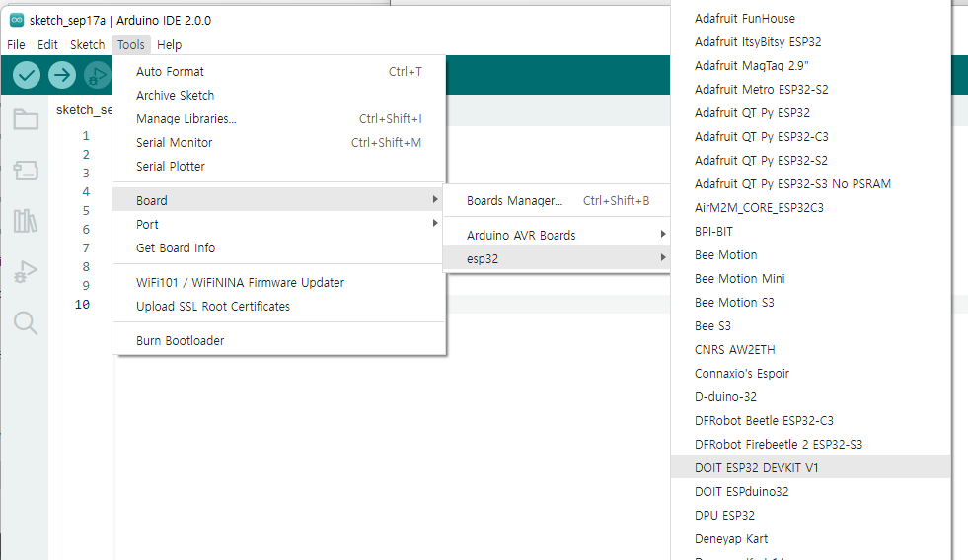
Task: Click the Verify checkmark button
Action: (x=27, y=75)
